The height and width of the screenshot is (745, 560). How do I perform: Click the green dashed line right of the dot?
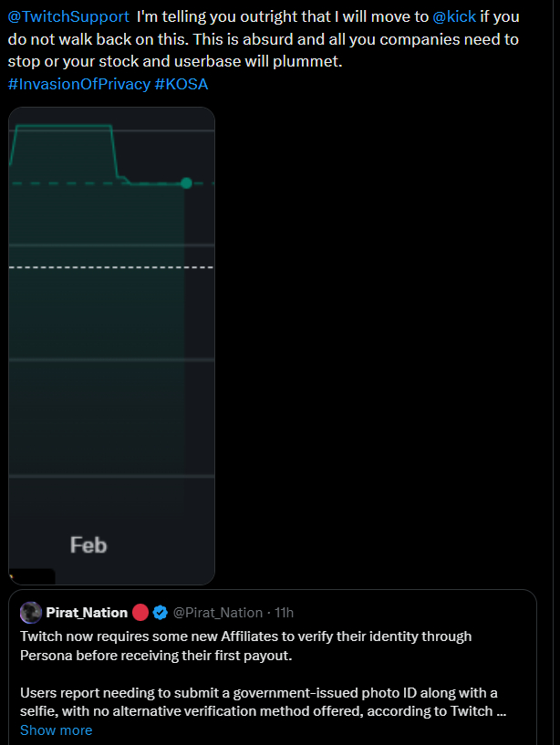click(203, 183)
